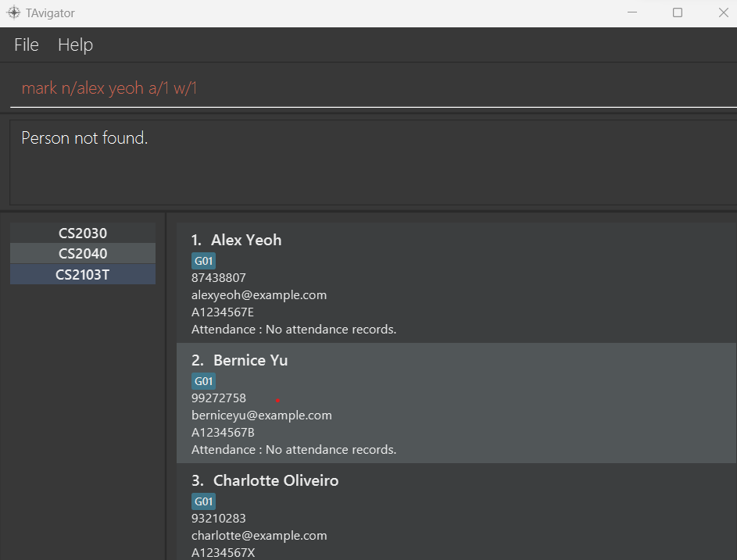Close the TAvigator window

pyautogui.click(x=724, y=12)
